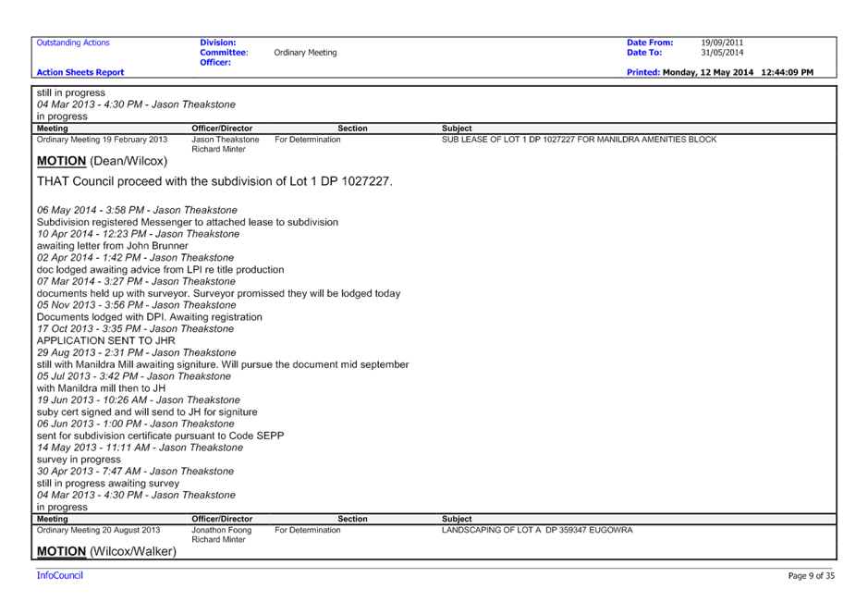The width and height of the screenshot is (868, 614).
Task: Click the 05 Nov 2013 - 3:56 PM entry
Action: coord(136,305)
